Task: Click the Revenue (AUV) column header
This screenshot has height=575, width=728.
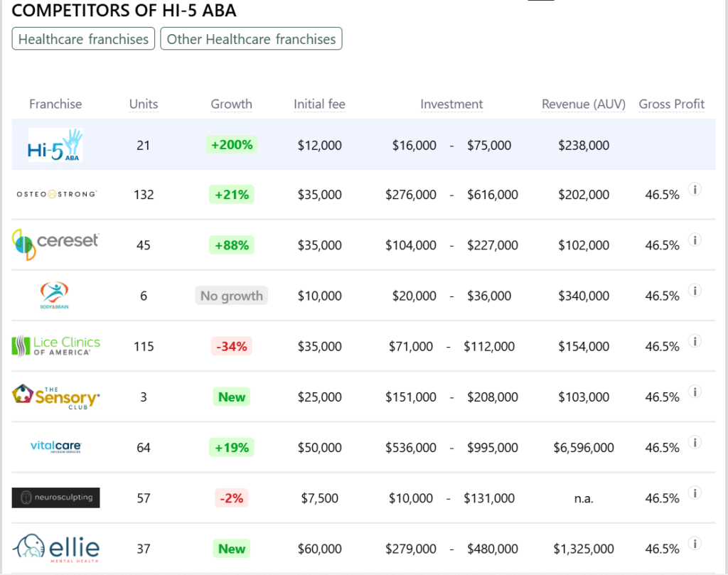Action: (x=584, y=104)
